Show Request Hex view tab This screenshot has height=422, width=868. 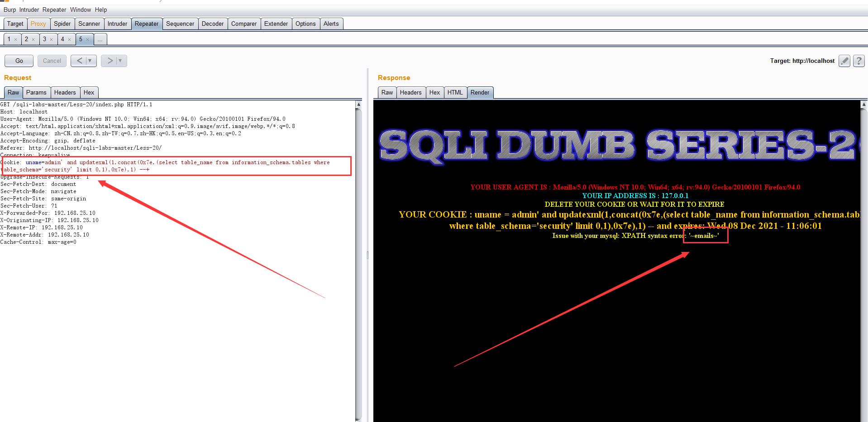pyautogui.click(x=89, y=92)
